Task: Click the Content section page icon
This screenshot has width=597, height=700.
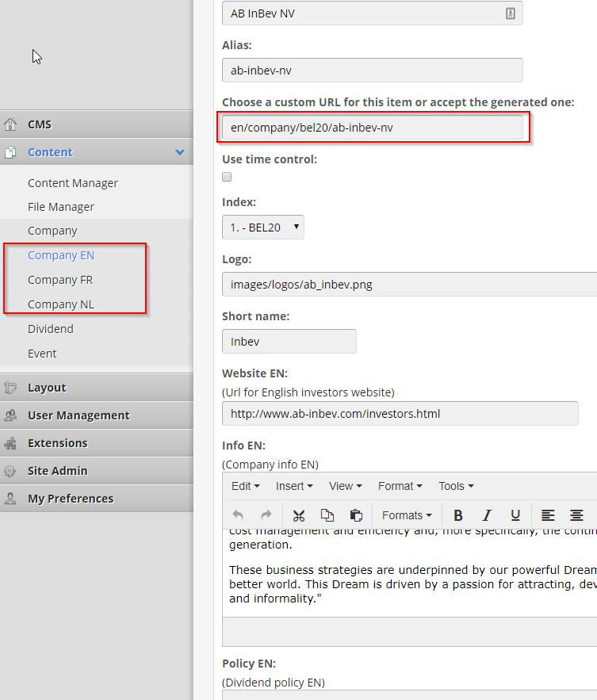Action: (x=10, y=152)
